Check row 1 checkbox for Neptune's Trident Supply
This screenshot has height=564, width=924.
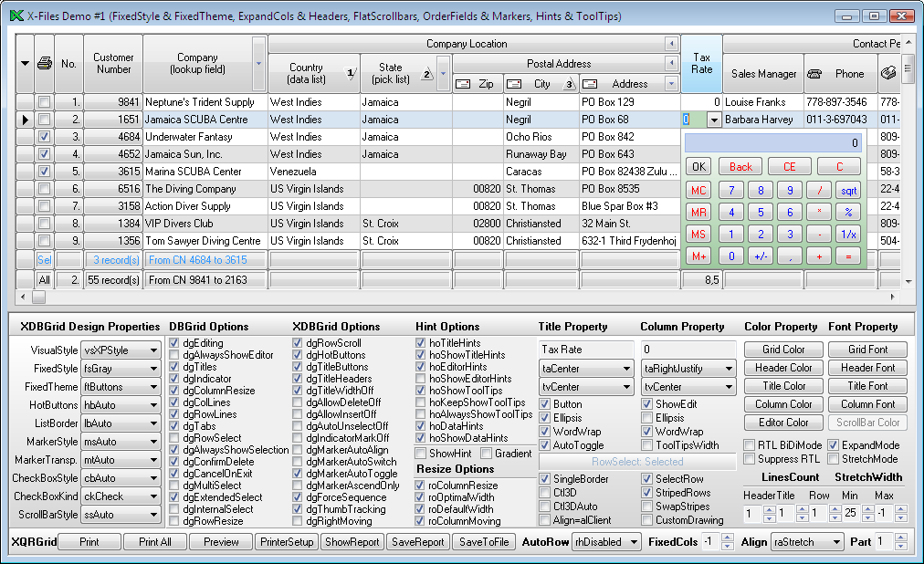44,102
